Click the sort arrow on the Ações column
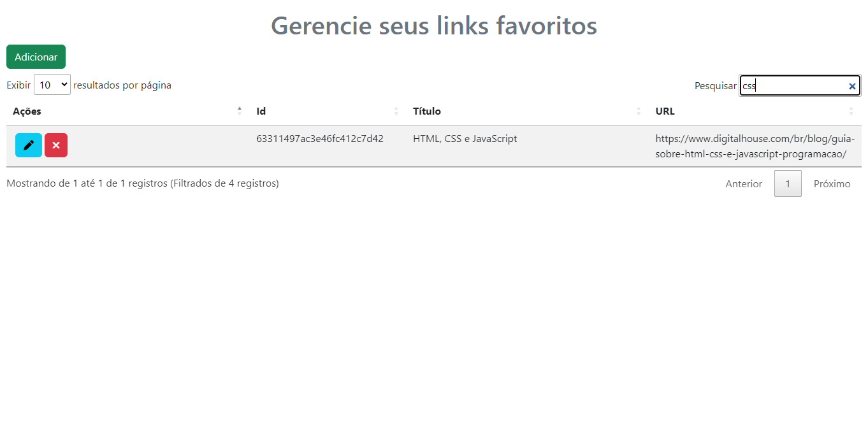Viewport: 868px width, 421px height. [240, 111]
